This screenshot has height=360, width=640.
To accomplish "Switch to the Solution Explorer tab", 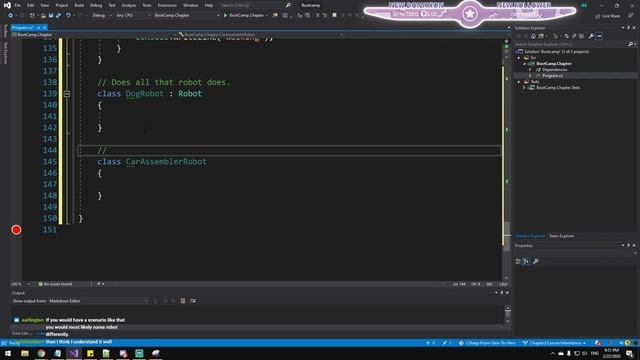I will point(530,236).
